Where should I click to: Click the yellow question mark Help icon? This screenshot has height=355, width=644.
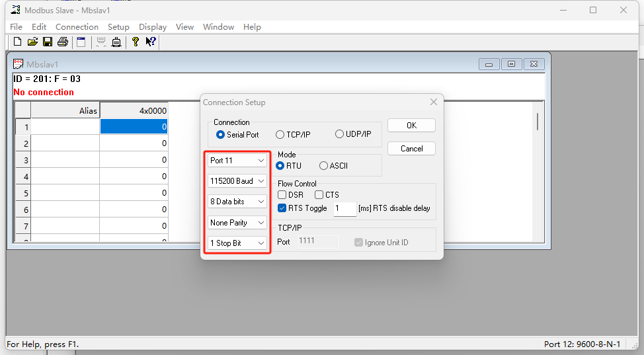pyautogui.click(x=136, y=42)
